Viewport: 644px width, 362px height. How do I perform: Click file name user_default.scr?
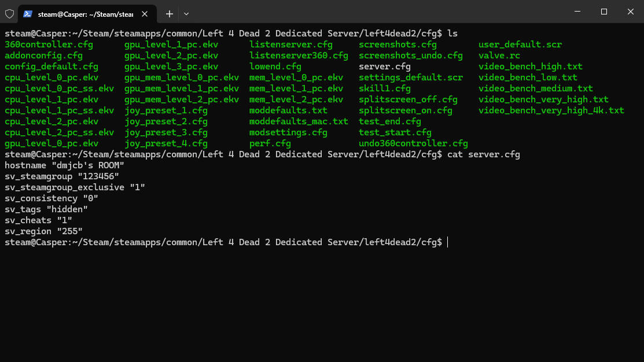tap(520, 45)
